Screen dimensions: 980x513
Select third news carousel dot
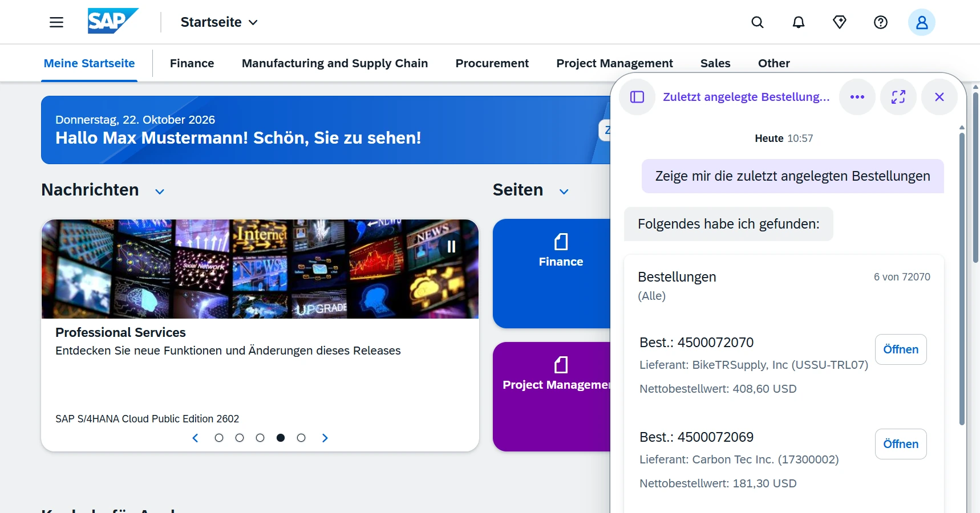pyautogui.click(x=260, y=438)
